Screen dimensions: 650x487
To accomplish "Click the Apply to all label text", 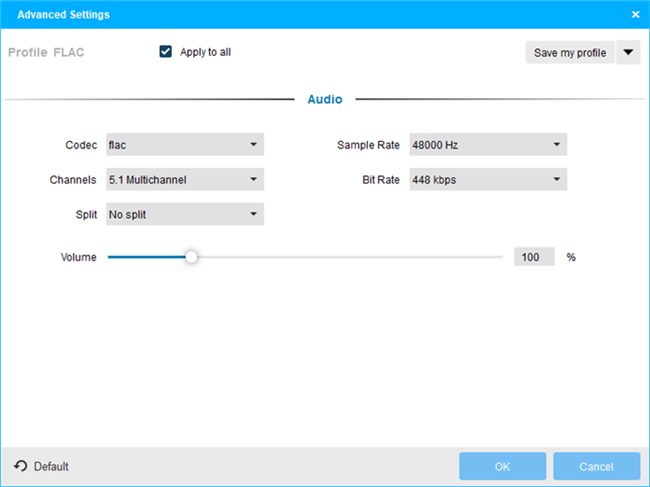I will (205, 52).
